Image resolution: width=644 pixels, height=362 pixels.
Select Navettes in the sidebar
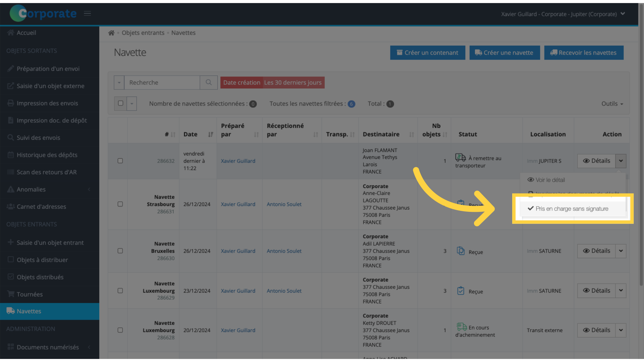click(50, 311)
